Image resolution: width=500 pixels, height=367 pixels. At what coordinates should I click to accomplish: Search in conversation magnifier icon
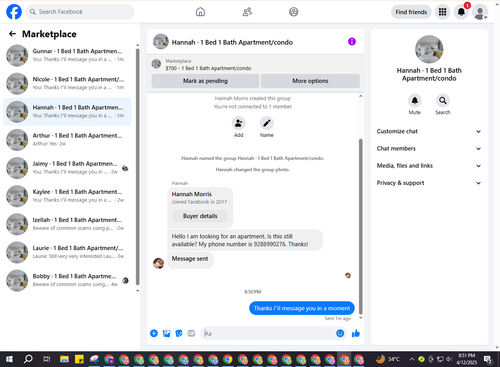[443, 101]
